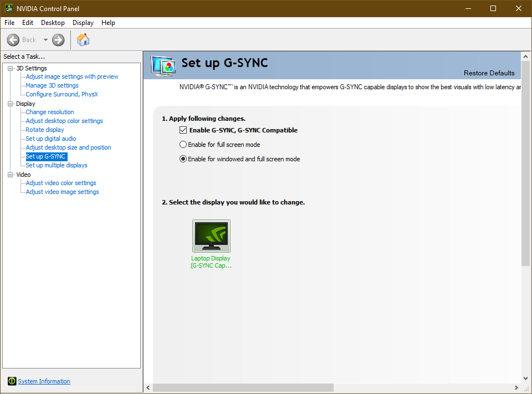Open Adjust video image settings
Image resolution: width=532 pixels, height=394 pixels.
(63, 192)
